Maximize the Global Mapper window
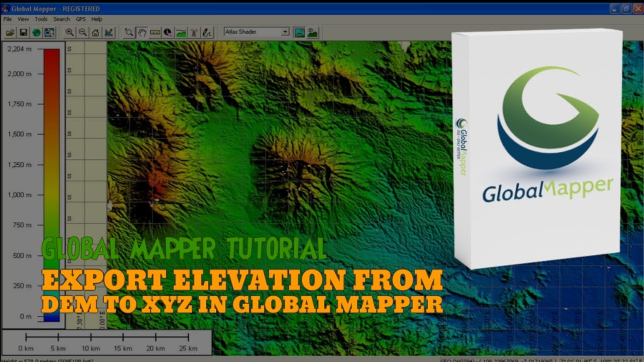 pyautogui.click(x=626, y=9)
